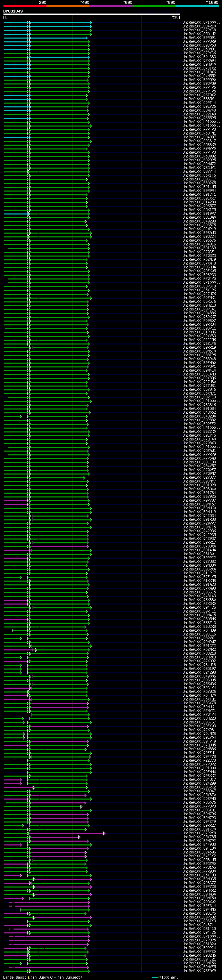The height and width of the screenshot is (980, 222).
Task: Click the Large gaps legend text
Action: tap(43, 977)
